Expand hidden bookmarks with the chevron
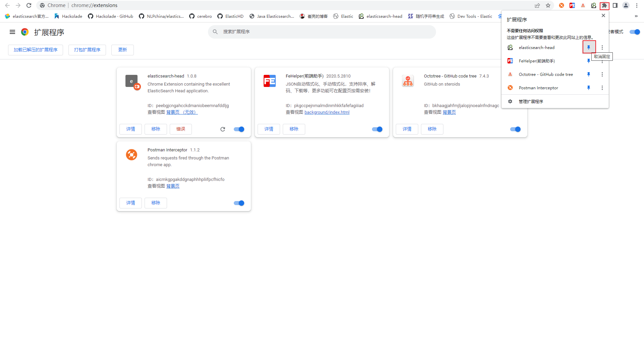The width and height of the screenshot is (644, 337). [x=636, y=16]
